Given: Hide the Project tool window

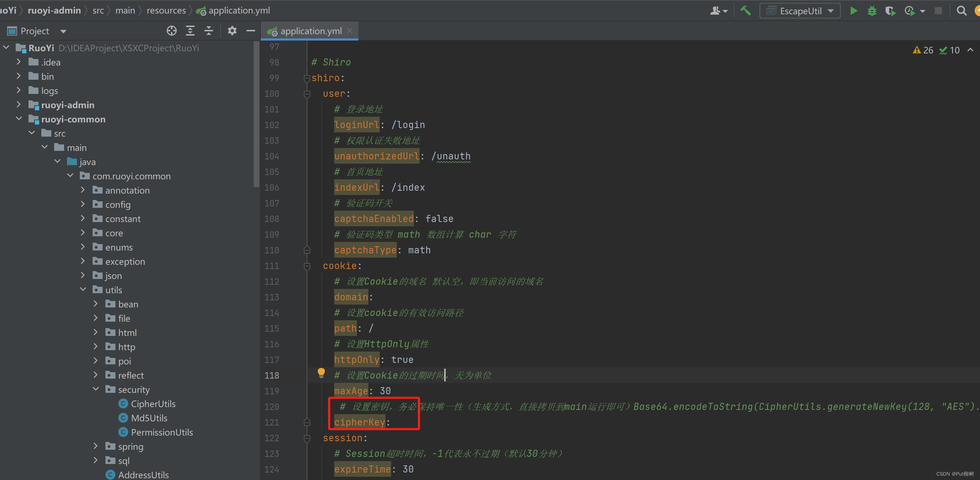Looking at the screenshot, I should coord(250,31).
